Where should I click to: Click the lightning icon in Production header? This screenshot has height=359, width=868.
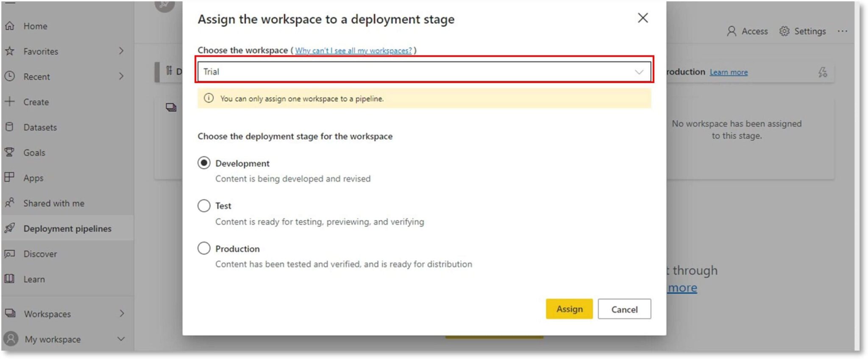(x=822, y=72)
